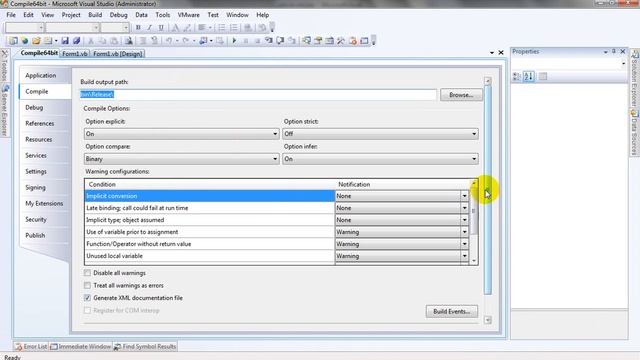Viewport: 640px width, 360px height.
Task: Toggle Bold formatting in toolbar
Action: tap(138, 28)
